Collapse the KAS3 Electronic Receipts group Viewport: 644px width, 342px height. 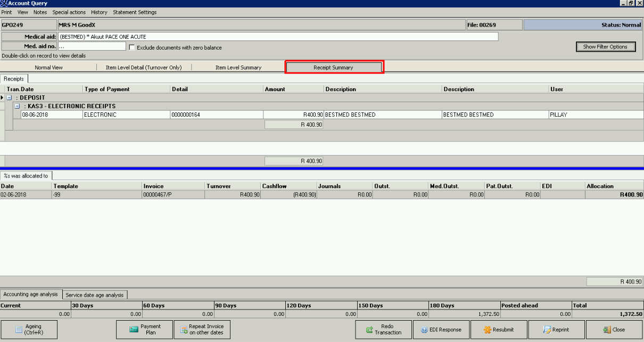tap(17, 106)
